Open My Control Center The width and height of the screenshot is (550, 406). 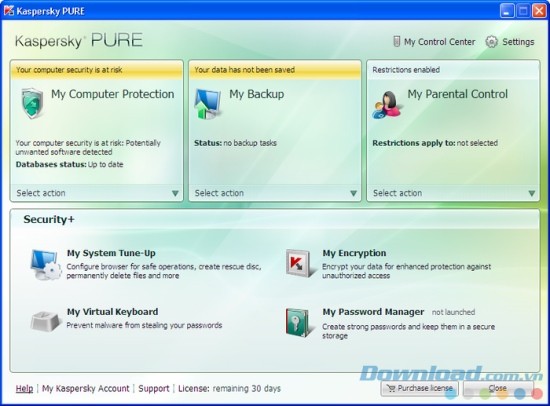click(x=440, y=42)
